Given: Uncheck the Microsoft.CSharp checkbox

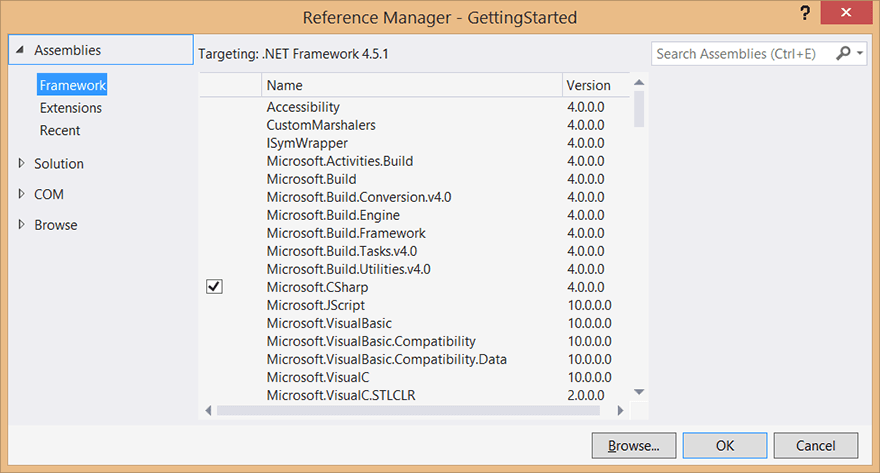Looking at the screenshot, I should pyautogui.click(x=214, y=287).
